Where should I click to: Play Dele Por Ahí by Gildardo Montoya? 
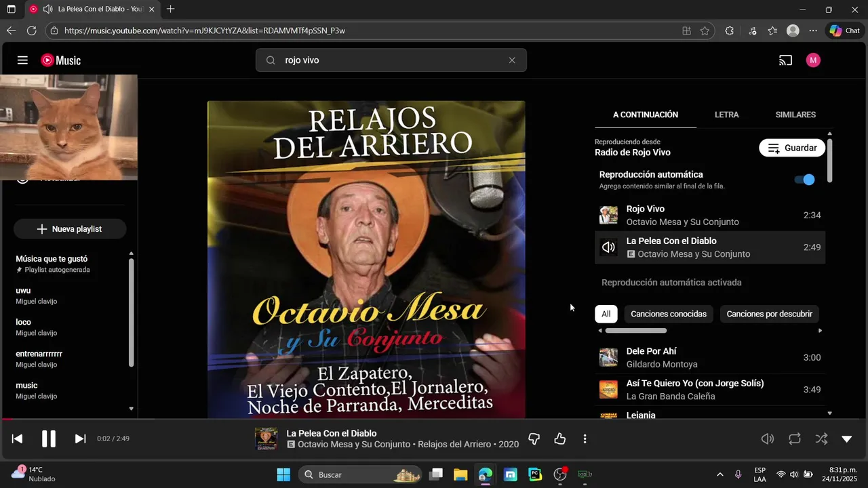(710, 358)
